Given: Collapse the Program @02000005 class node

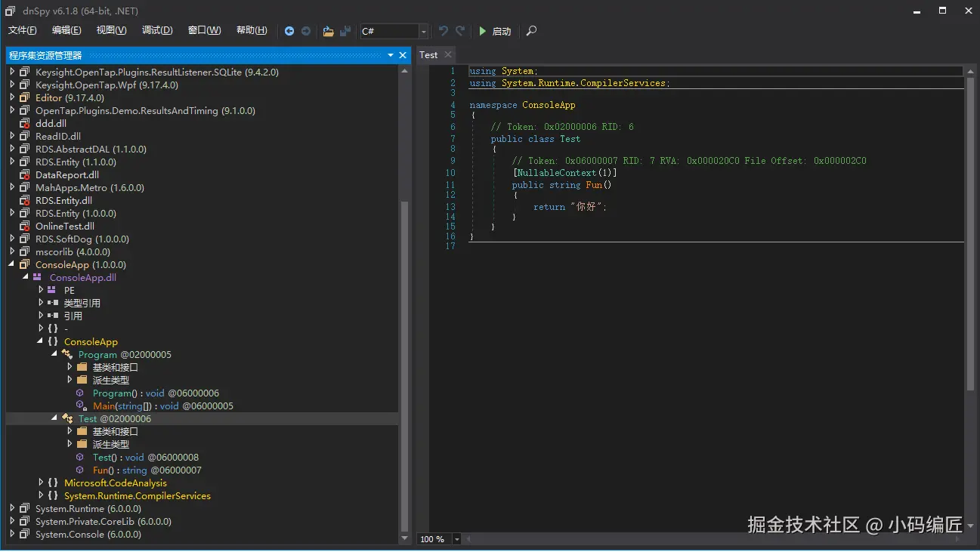Looking at the screenshot, I should click(54, 354).
